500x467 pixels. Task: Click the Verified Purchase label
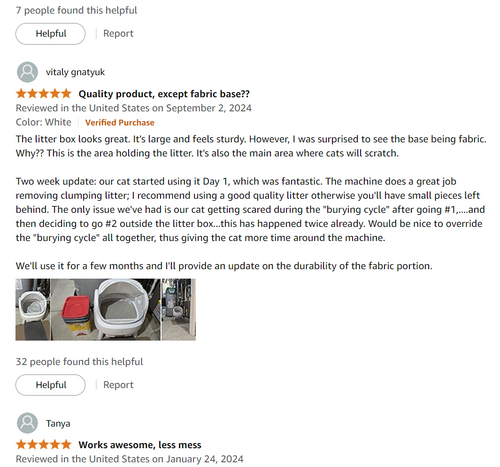pyautogui.click(x=120, y=123)
